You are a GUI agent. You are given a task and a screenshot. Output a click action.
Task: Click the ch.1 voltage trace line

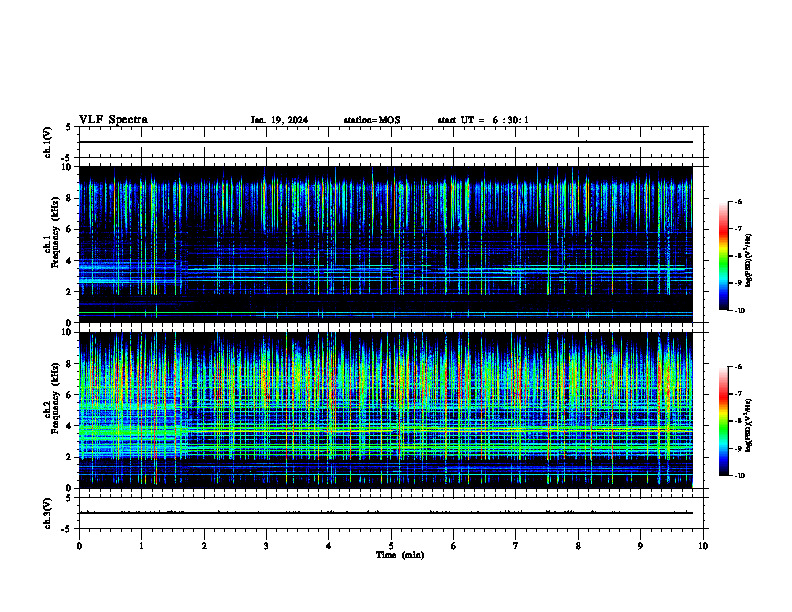385,142
